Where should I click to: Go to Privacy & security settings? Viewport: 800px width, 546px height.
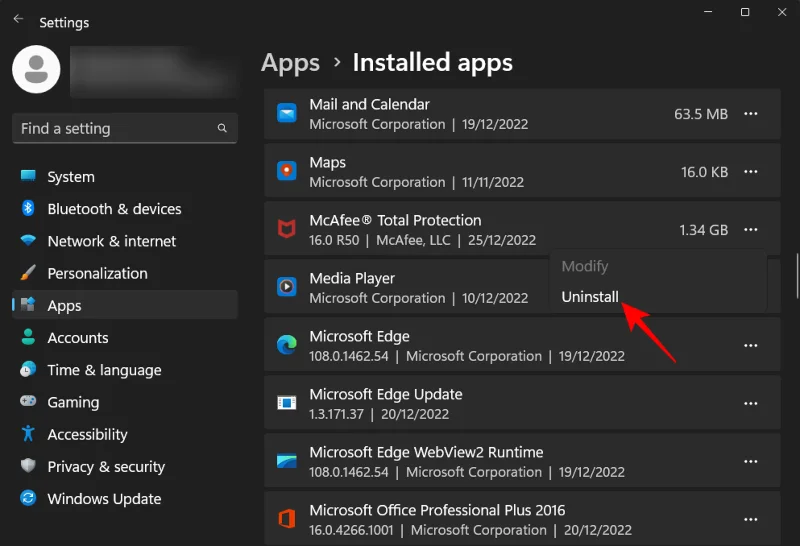125,466
